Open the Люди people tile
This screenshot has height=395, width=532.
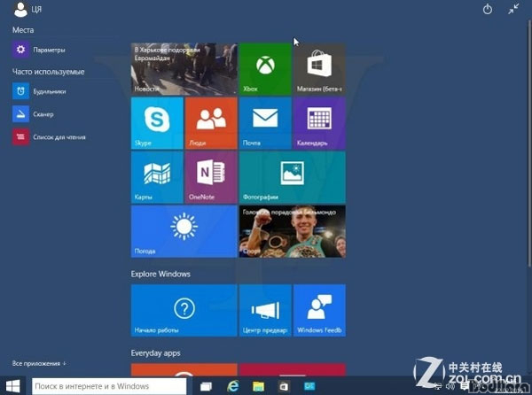211,123
